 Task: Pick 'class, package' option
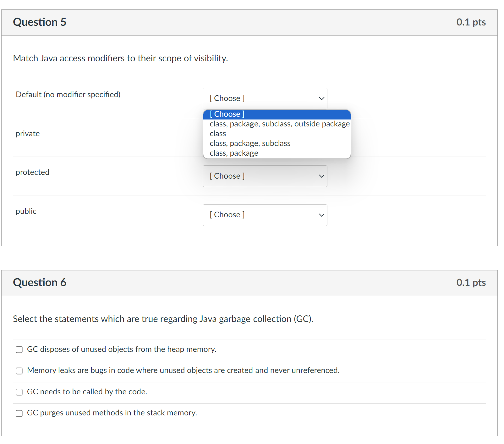[277, 153]
